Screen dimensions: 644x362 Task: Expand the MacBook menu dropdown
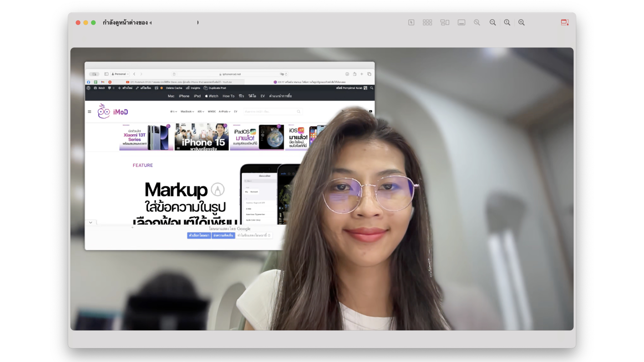187,112
